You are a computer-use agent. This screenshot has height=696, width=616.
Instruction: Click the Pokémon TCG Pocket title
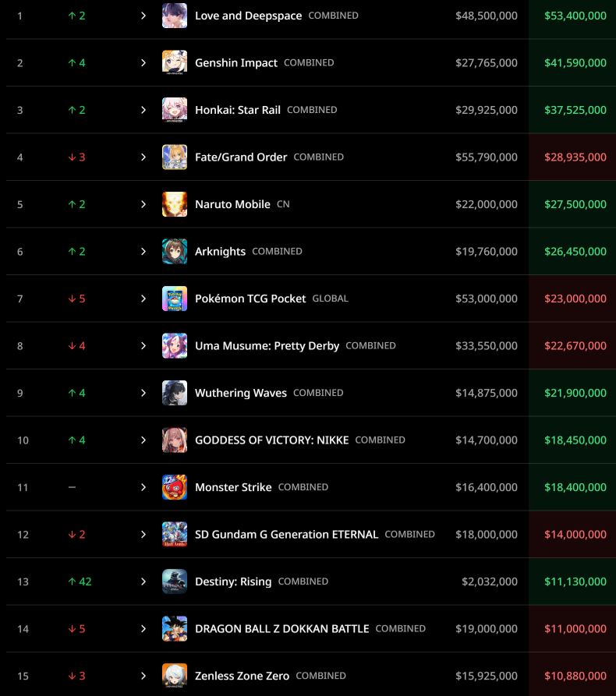click(250, 299)
